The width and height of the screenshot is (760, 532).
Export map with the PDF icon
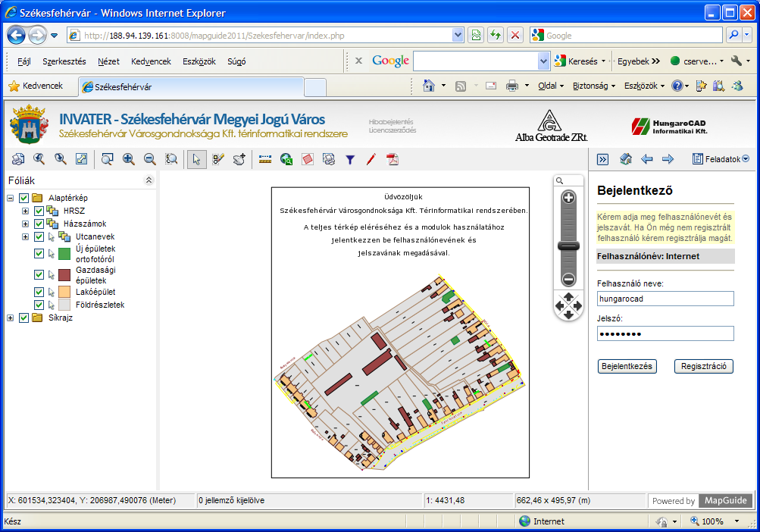[x=393, y=159]
